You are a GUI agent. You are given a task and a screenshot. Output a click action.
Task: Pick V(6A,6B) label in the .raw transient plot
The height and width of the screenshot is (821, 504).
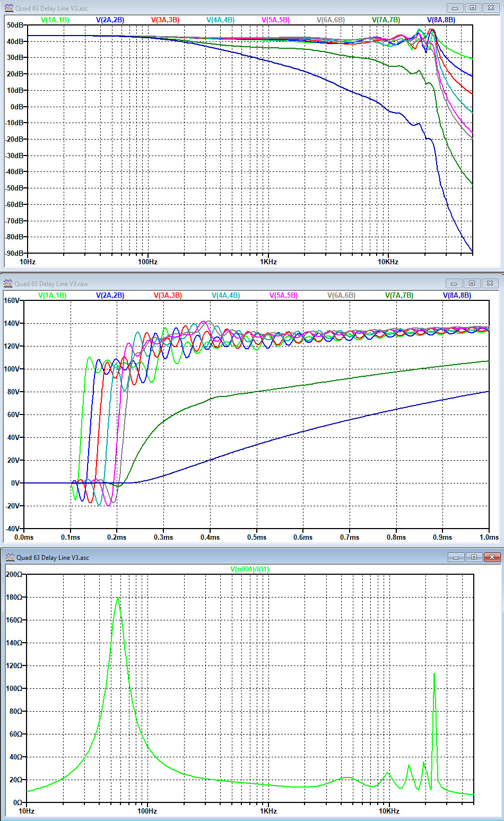point(342,295)
